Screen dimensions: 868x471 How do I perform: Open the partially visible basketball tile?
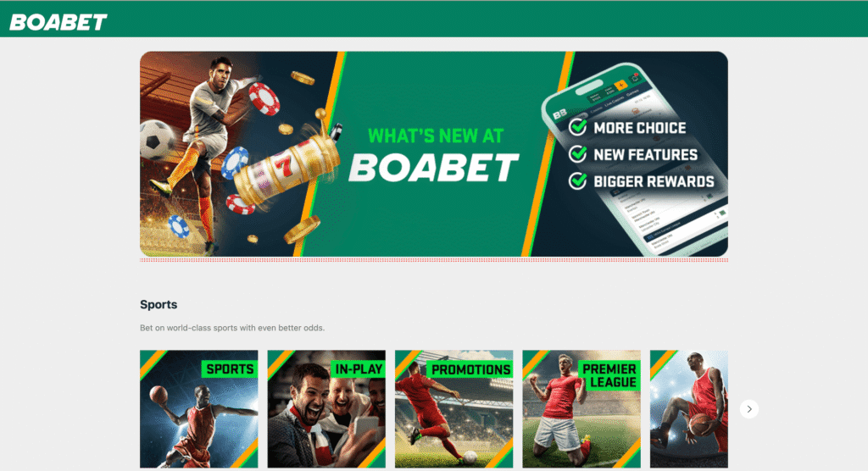(688, 409)
